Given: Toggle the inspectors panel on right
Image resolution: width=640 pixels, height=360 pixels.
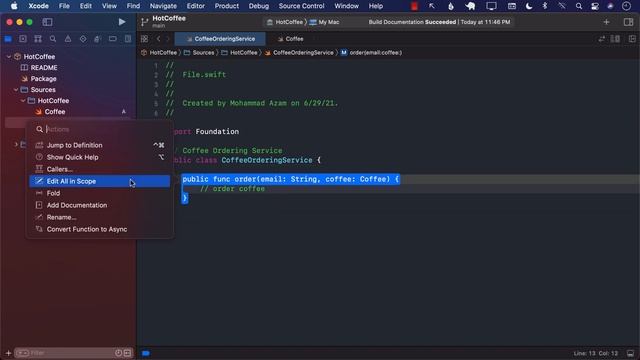Looking at the screenshot, I should (628, 22).
